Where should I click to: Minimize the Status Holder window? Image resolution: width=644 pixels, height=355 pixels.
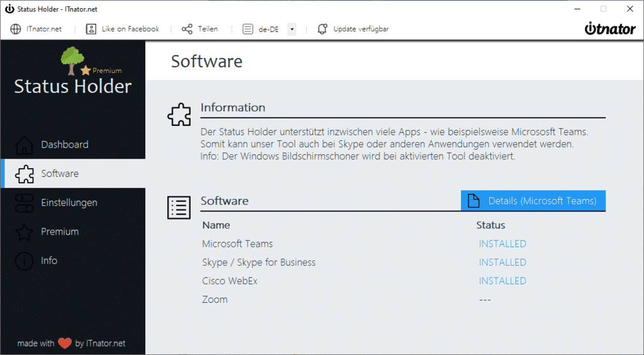pyautogui.click(x=577, y=9)
